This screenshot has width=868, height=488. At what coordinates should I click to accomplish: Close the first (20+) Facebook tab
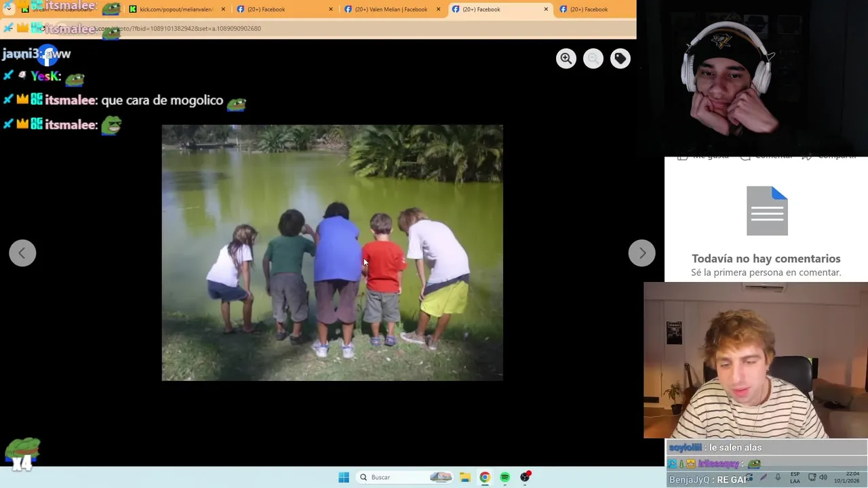[x=331, y=9]
